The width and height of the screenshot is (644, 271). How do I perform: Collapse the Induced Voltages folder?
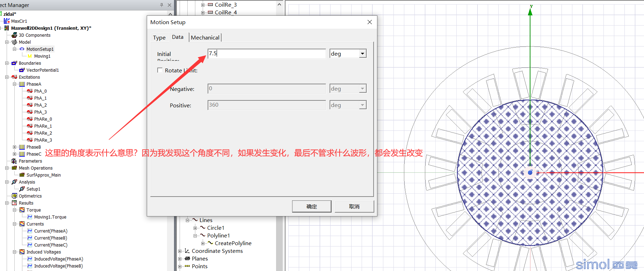coord(14,252)
